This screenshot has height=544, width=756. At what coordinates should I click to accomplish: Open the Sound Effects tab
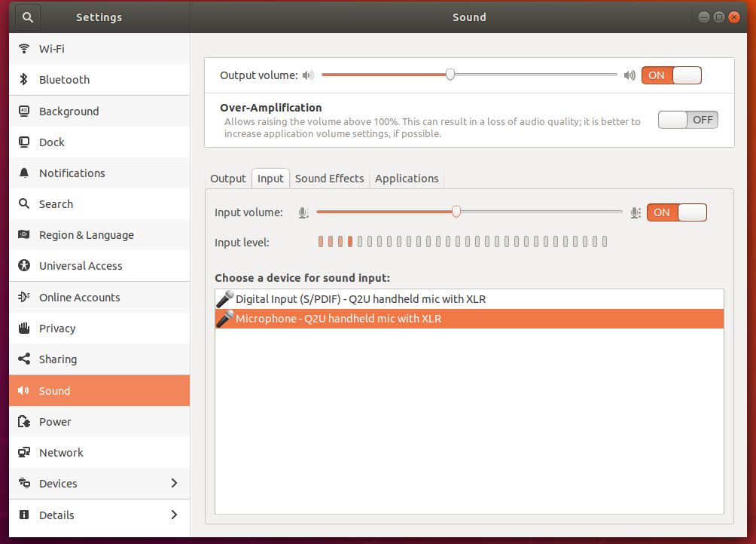(x=329, y=179)
